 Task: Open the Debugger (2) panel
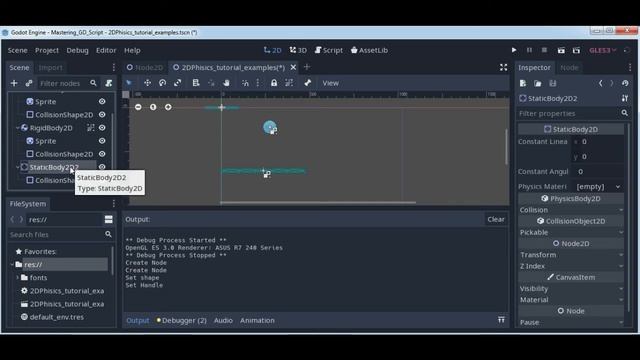(182, 320)
